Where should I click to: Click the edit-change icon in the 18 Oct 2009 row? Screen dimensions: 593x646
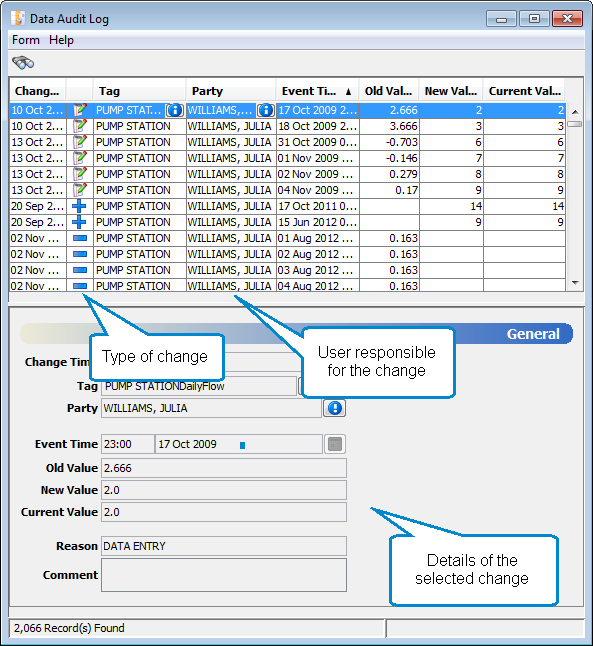pyautogui.click(x=80, y=126)
